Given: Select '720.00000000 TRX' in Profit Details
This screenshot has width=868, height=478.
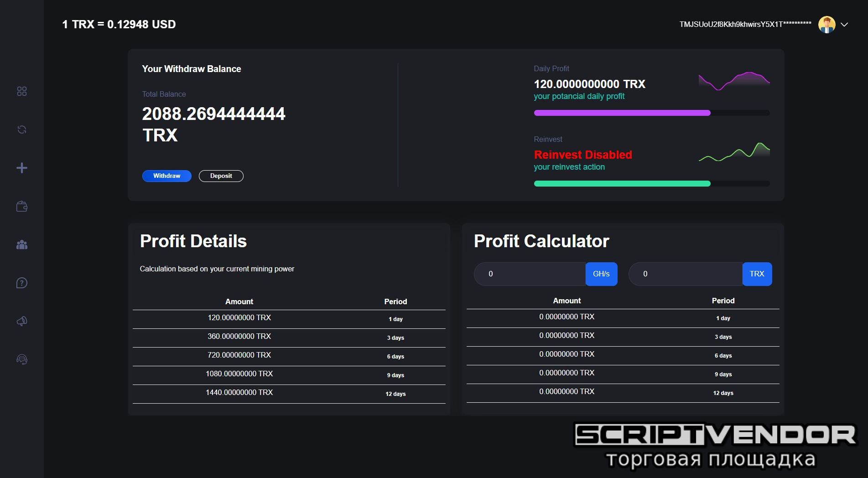Looking at the screenshot, I should (x=239, y=355).
